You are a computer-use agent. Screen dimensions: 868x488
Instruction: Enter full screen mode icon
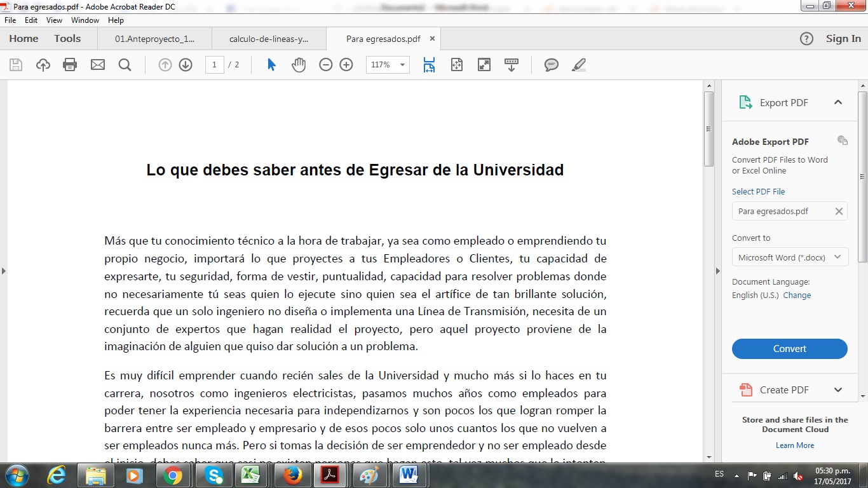point(484,65)
